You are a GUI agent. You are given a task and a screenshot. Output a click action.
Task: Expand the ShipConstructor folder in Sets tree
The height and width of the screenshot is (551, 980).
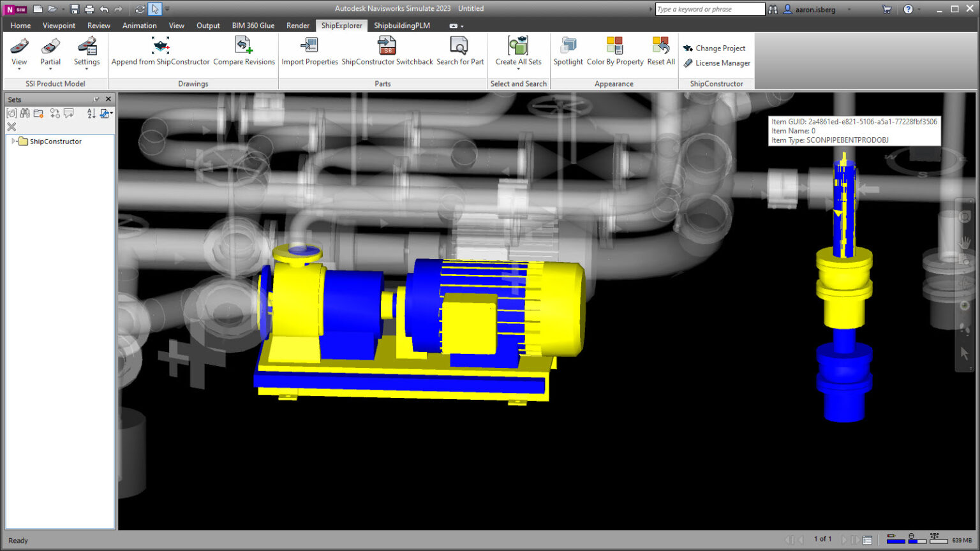[x=13, y=141]
